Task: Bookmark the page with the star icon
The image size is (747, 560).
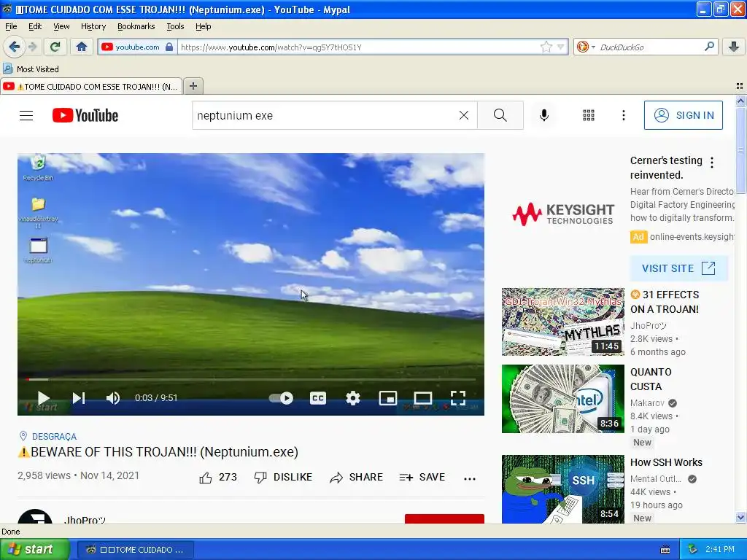Action: [546, 47]
